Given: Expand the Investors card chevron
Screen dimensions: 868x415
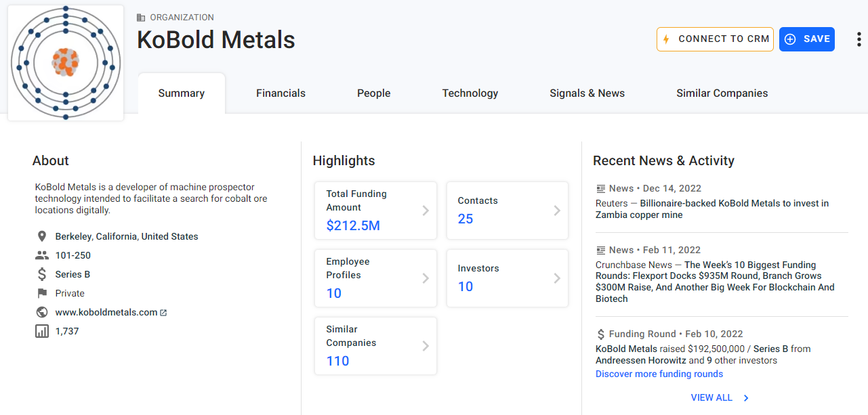Looking at the screenshot, I should point(557,278).
